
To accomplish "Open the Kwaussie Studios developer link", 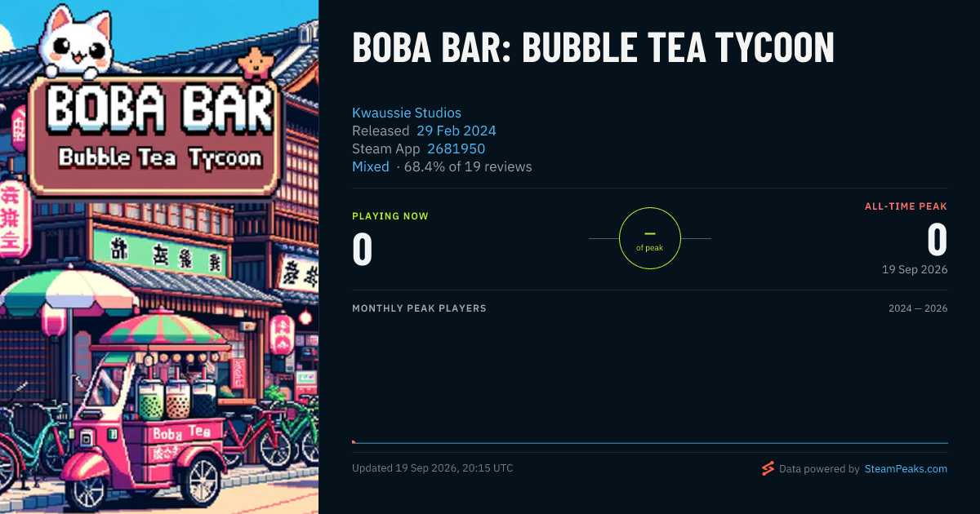I will 407,113.
